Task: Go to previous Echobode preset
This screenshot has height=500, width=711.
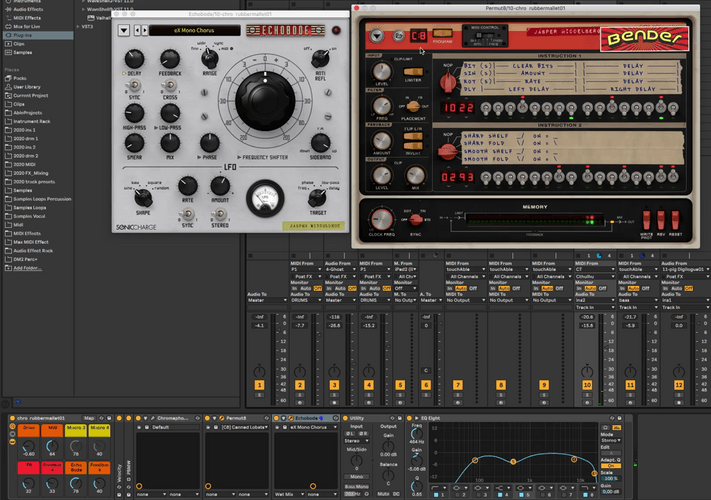Action: coord(138,30)
